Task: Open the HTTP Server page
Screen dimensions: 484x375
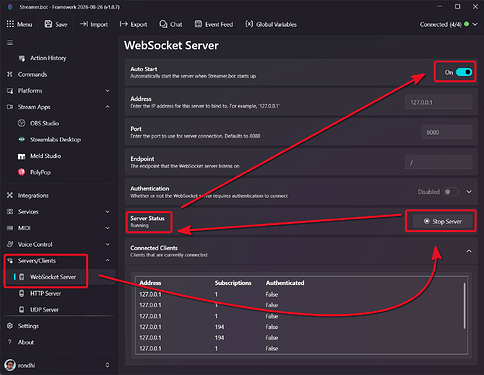Action: coord(45,293)
